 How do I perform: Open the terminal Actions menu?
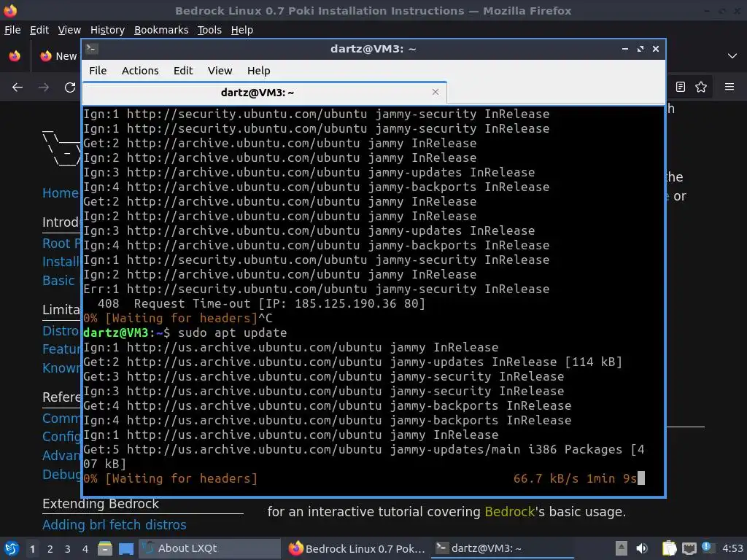click(140, 71)
